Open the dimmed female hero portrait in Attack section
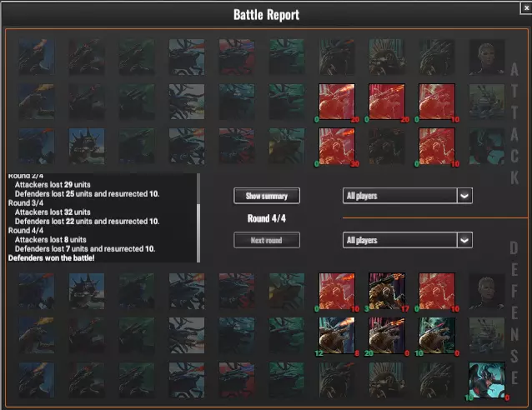532x410 pixels. 487,57
